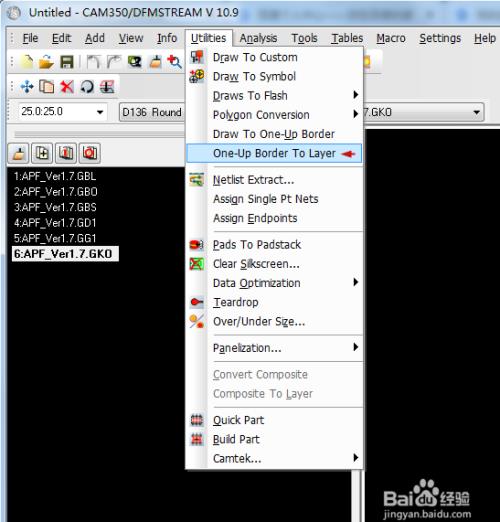Choose One-Up Border To Layer
The image size is (500, 522).
(x=274, y=153)
